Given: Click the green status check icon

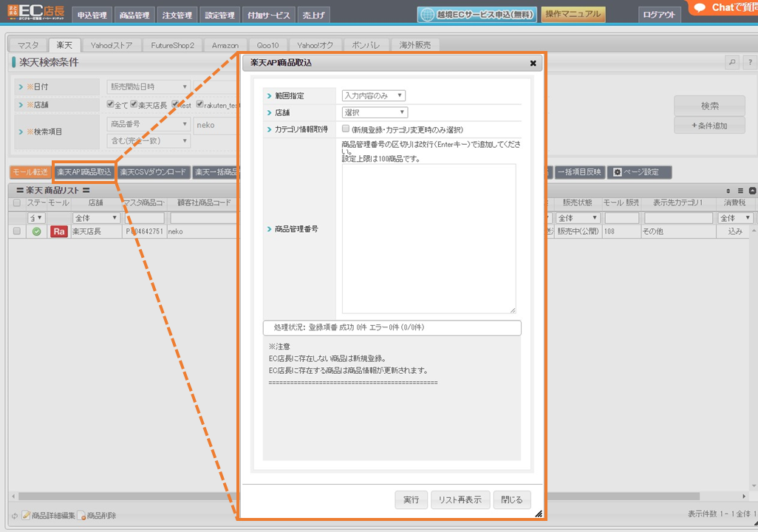Looking at the screenshot, I should tap(36, 231).
